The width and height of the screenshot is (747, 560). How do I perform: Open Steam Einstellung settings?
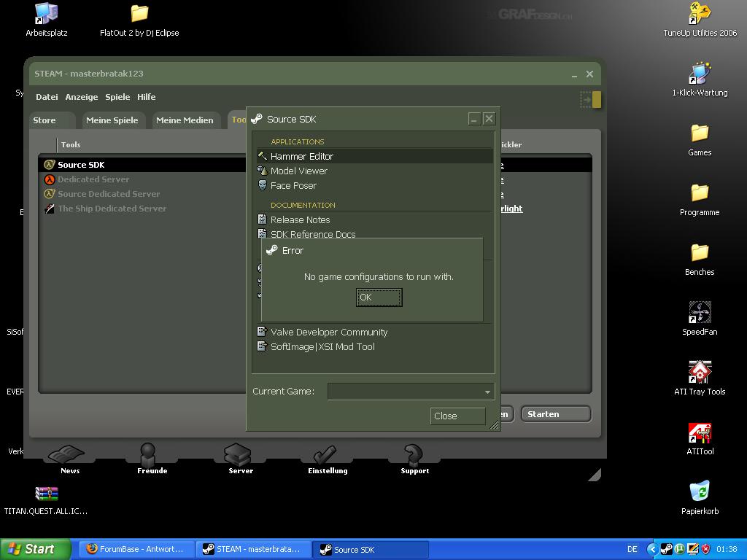pyautogui.click(x=327, y=459)
